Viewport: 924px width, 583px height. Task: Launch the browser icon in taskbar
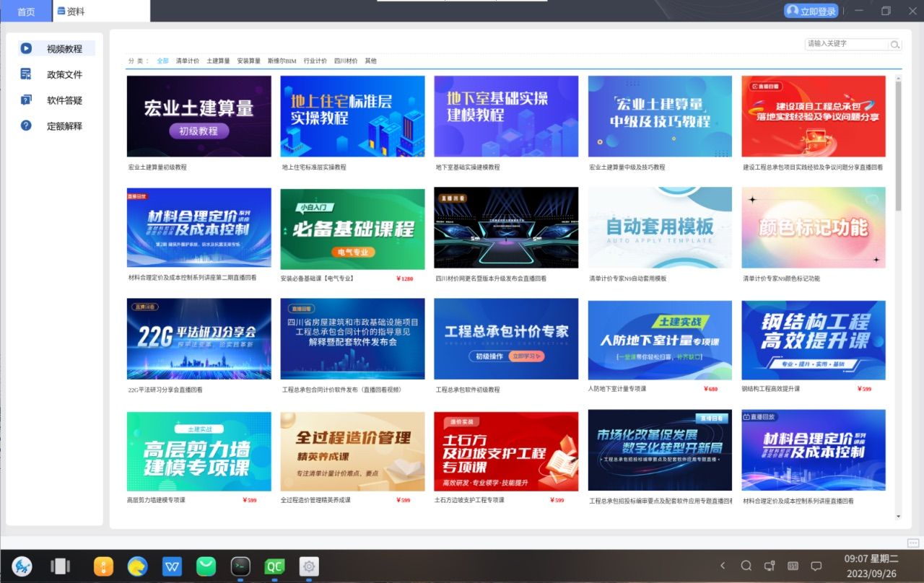click(137, 566)
